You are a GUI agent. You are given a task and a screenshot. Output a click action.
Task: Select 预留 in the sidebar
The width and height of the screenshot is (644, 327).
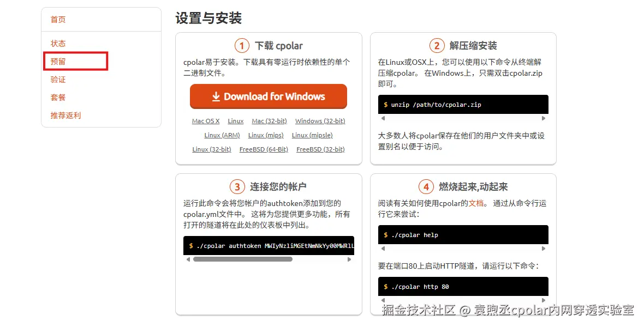point(58,62)
